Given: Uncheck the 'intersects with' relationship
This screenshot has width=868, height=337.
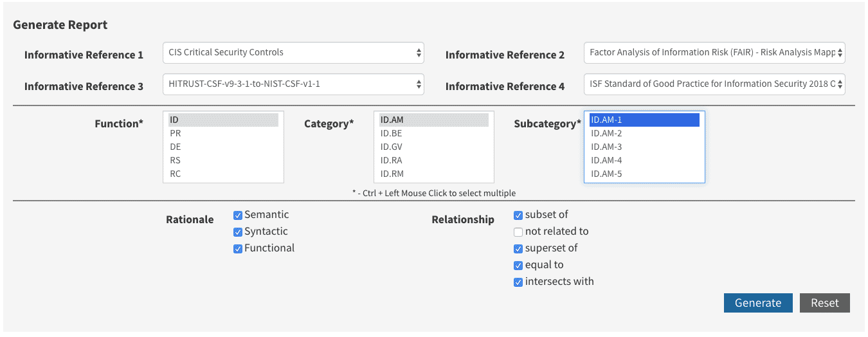Looking at the screenshot, I should (518, 282).
